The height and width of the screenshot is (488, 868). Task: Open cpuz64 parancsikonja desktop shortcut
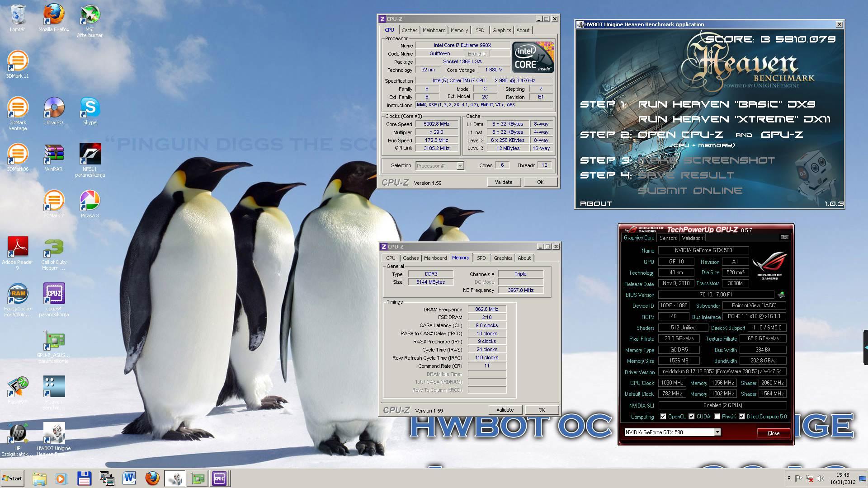coord(54,300)
